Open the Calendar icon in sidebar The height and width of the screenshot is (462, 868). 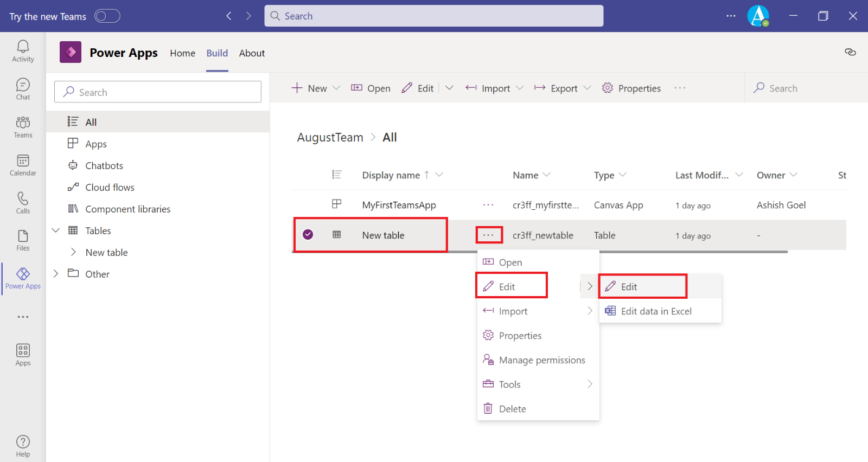[x=23, y=165]
